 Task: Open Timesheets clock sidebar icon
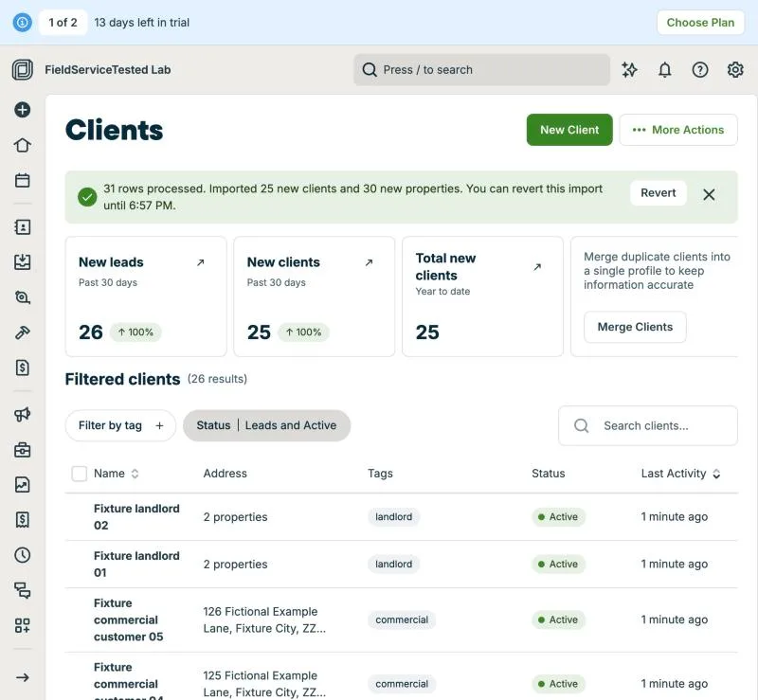(x=22, y=555)
